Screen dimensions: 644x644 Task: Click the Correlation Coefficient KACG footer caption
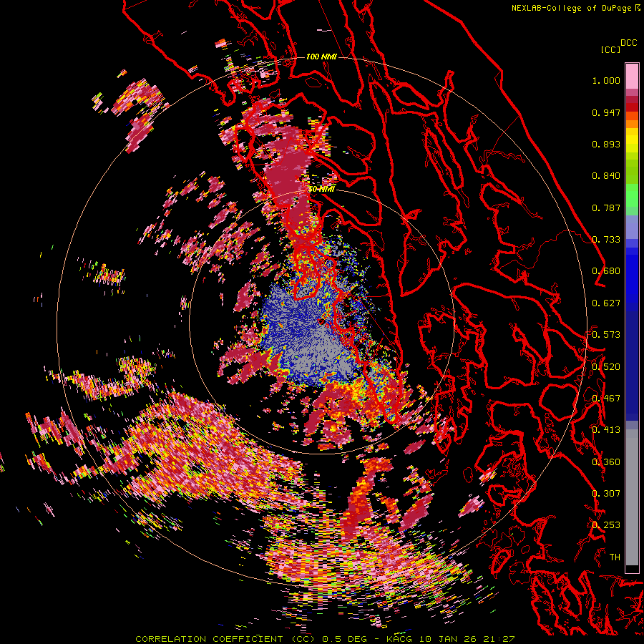tap(325, 639)
